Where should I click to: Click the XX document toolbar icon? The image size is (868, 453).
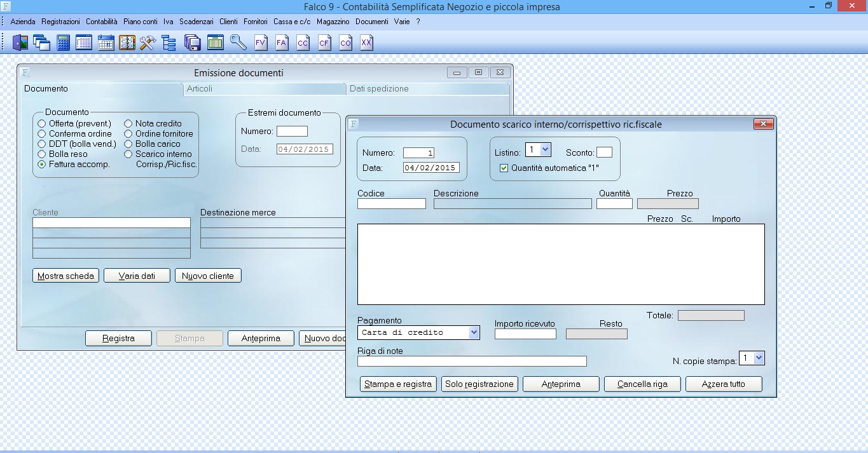pos(366,43)
